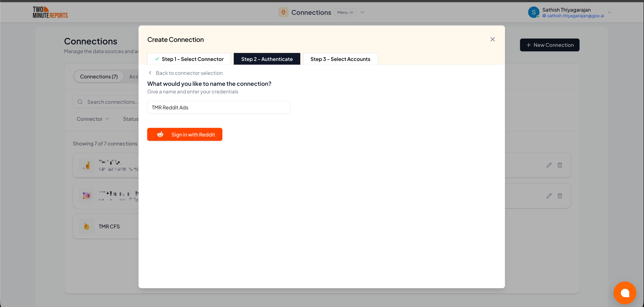Screen dimensions: 644x307
Task: Delete the second connection with trash icon
Action: coord(560,196)
